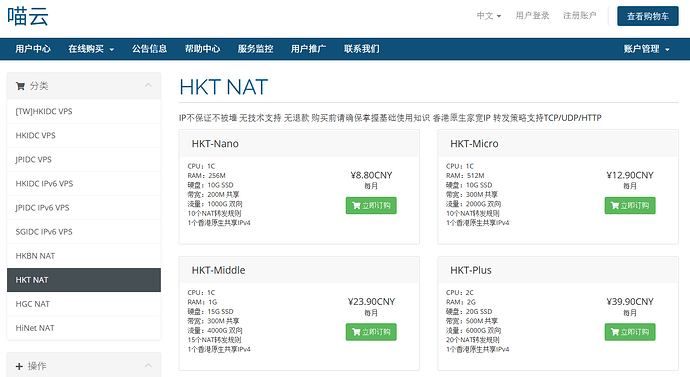
Task: Order the HKT-Plus plan with 立即订购
Action: [x=630, y=332]
